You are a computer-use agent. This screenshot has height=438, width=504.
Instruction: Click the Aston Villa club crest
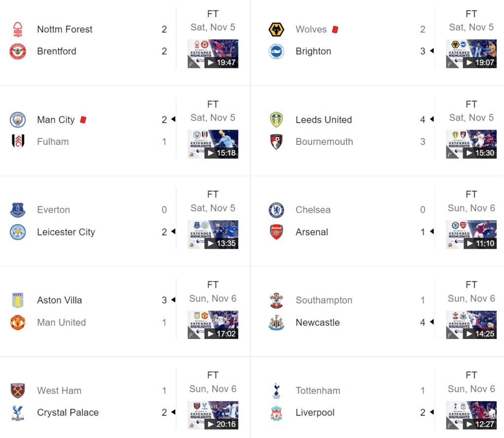click(x=18, y=300)
